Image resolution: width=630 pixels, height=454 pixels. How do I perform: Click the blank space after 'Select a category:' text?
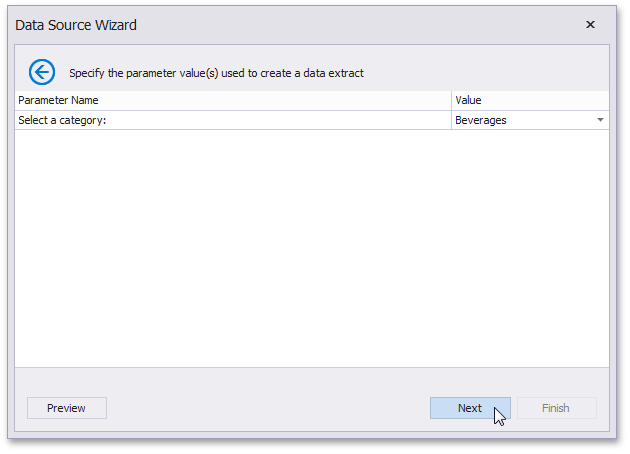coord(280,120)
